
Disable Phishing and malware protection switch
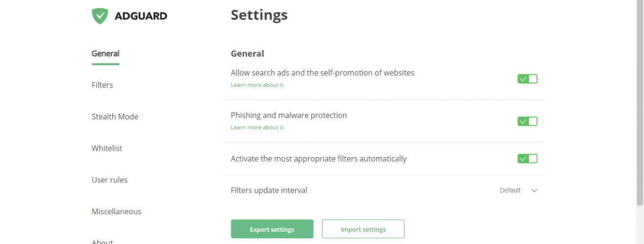527,121
